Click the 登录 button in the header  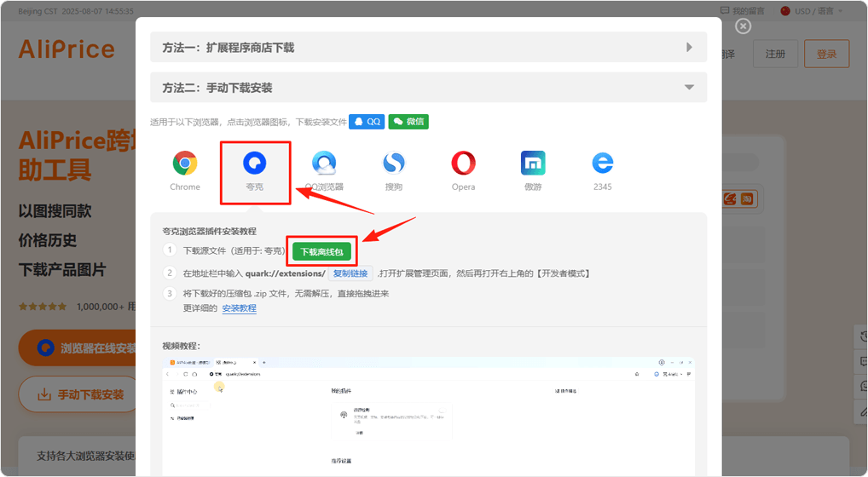click(826, 54)
